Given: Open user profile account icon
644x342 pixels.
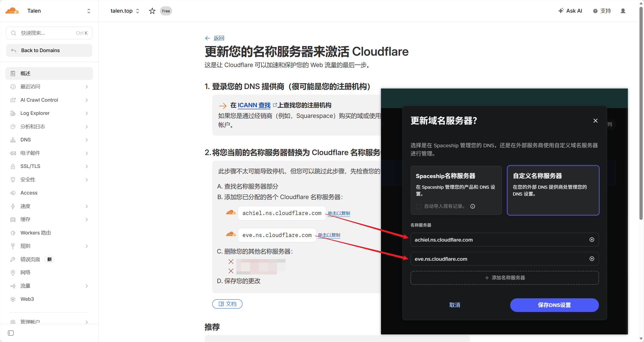Looking at the screenshot, I should [x=623, y=11].
